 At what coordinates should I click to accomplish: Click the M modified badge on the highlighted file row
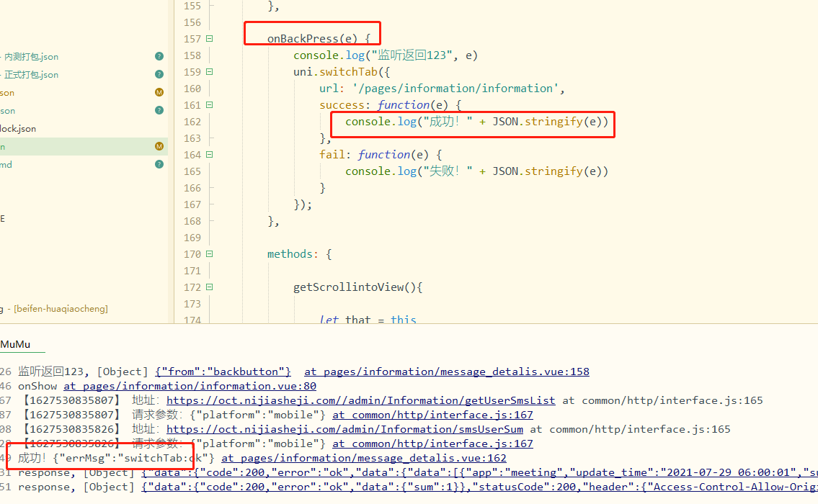pos(159,146)
